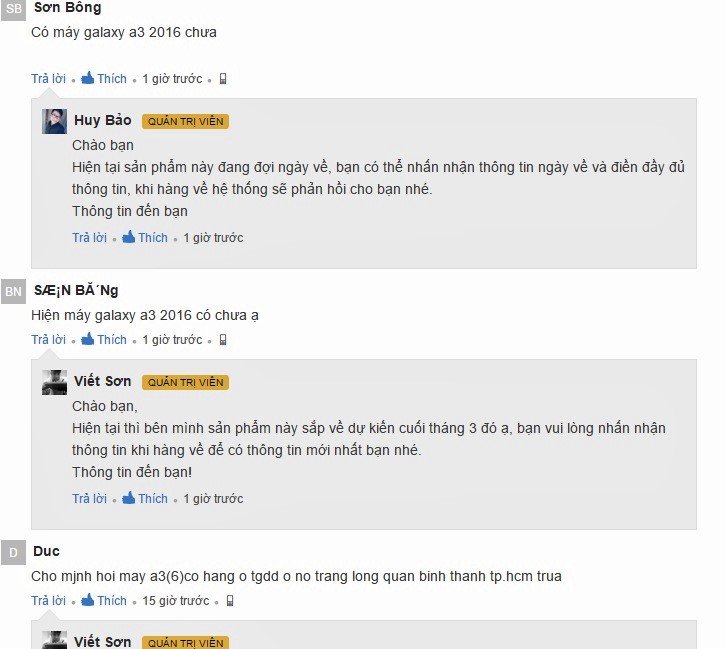Like Duc's comment with thumbs-up
The height and width of the screenshot is (649, 725).
pyautogui.click(x=104, y=600)
